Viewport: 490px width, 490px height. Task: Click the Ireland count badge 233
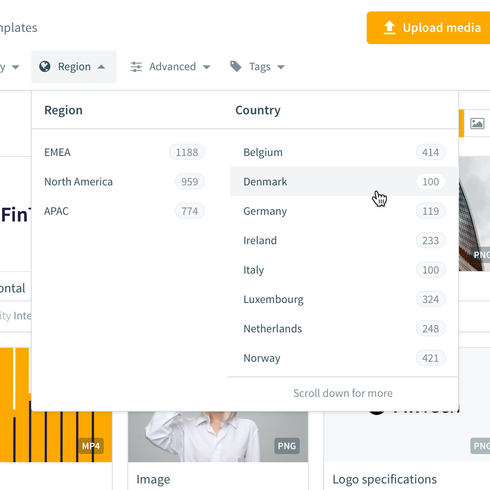coord(430,240)
